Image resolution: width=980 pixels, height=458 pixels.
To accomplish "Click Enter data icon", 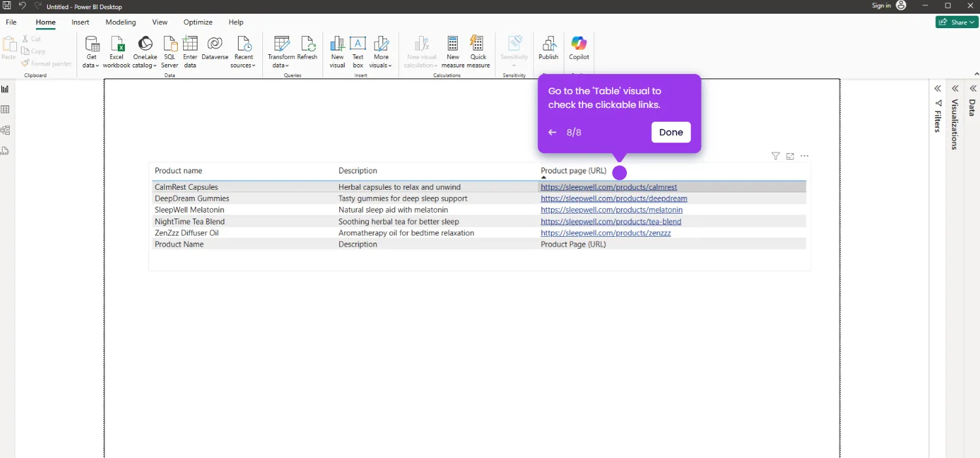I will (x=190, y=44).
